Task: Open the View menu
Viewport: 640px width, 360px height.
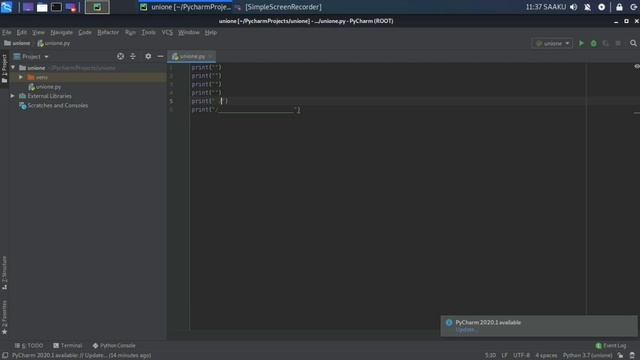Action: tap(38, 32)
